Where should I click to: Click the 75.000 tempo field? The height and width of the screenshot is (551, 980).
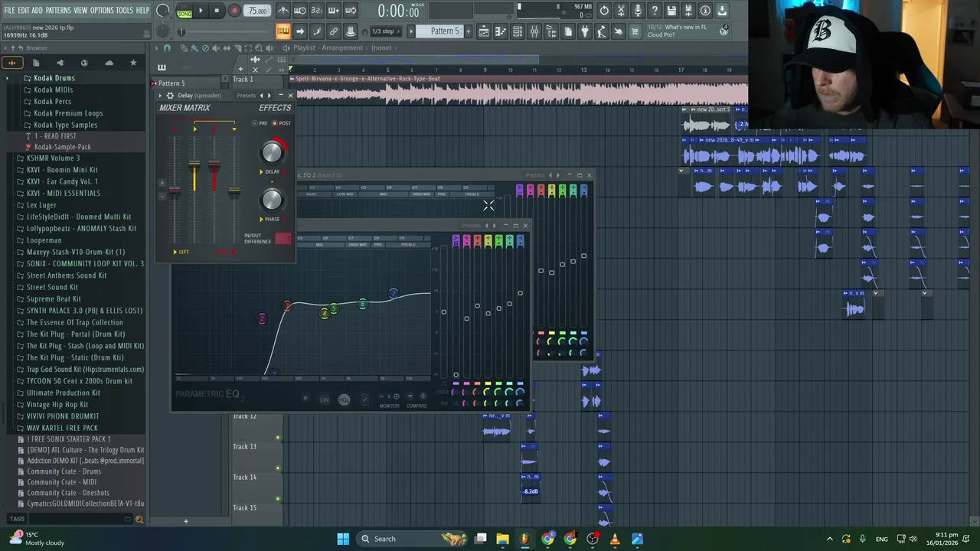[258, 11]
